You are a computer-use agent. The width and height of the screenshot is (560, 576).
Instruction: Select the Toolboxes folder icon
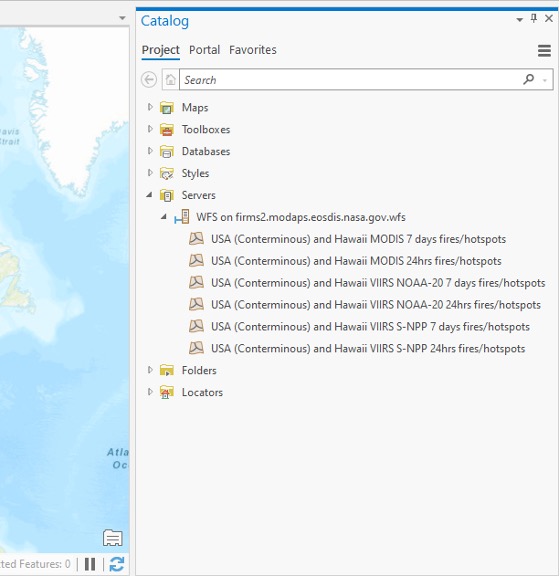pyautogui.click(x=167, y=130)
